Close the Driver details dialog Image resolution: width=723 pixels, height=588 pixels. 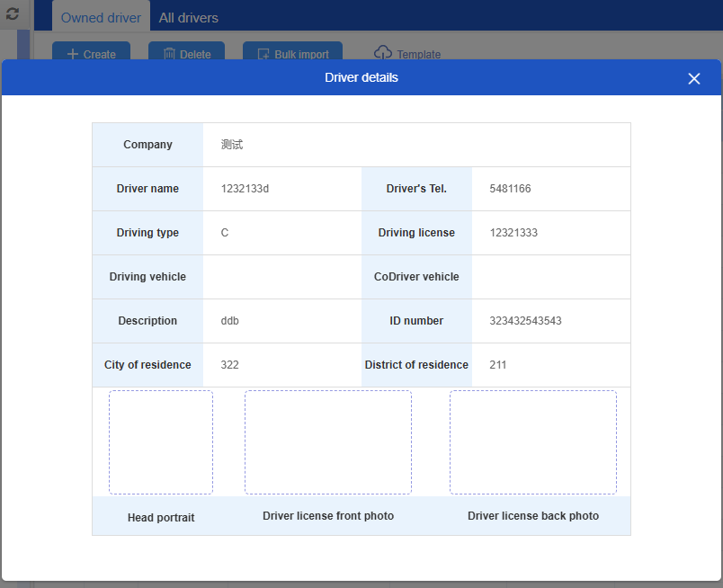[693, 78]
